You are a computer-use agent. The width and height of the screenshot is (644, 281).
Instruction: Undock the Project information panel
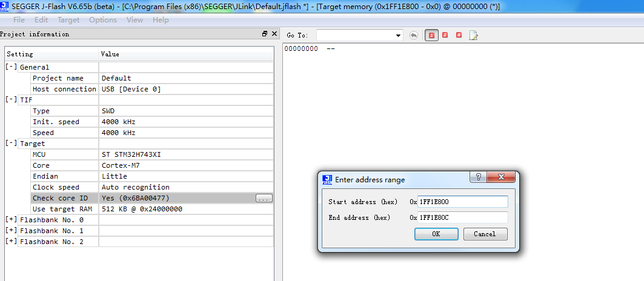pyautogui.click(x=265, y=34)
